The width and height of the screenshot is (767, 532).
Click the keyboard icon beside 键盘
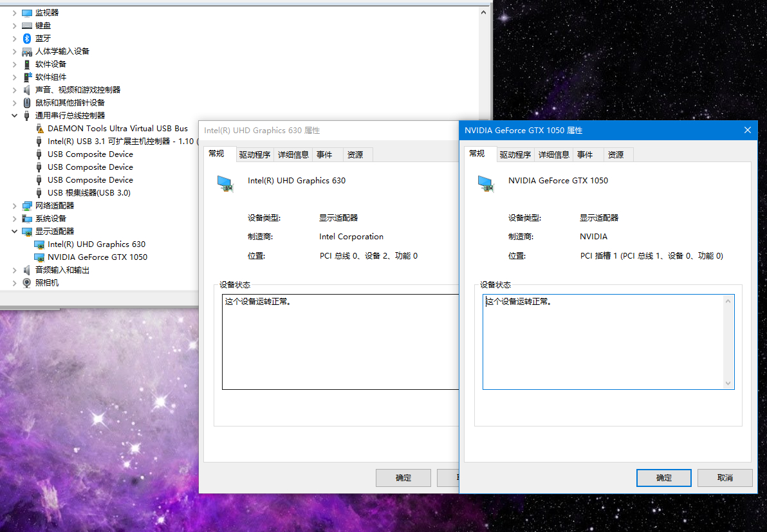coord(27,26)
